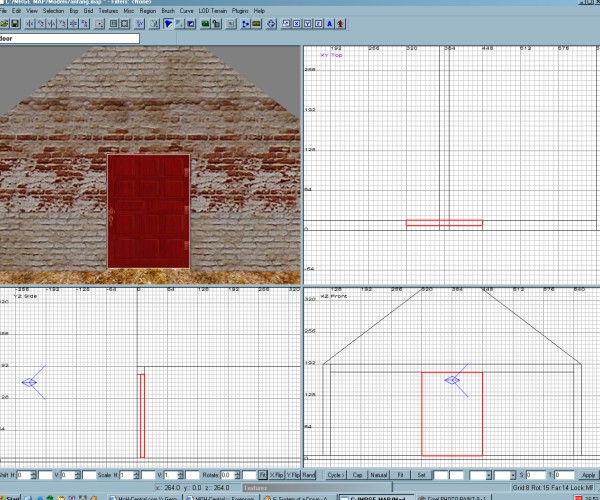The height and width of the screenshot is (500, 600).
Task: Click the X-axis flip toolbar icon
Action: pyautogui.click(x=30, y=24)
